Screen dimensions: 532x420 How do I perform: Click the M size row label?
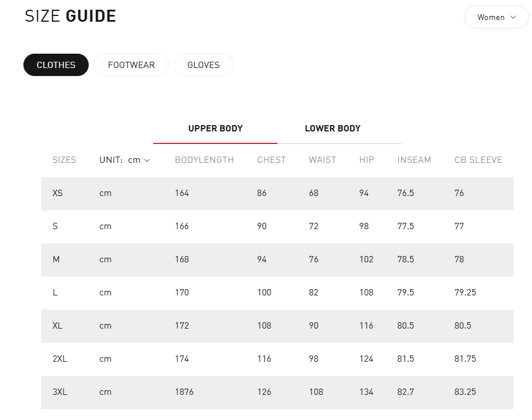[56, 259]
